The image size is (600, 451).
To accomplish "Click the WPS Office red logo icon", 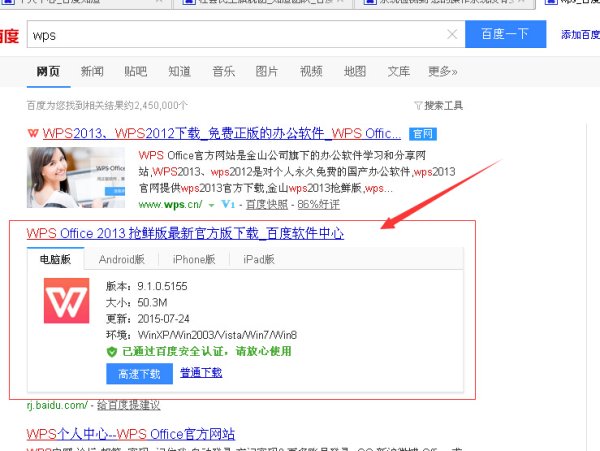I will [x=67, y=301].
